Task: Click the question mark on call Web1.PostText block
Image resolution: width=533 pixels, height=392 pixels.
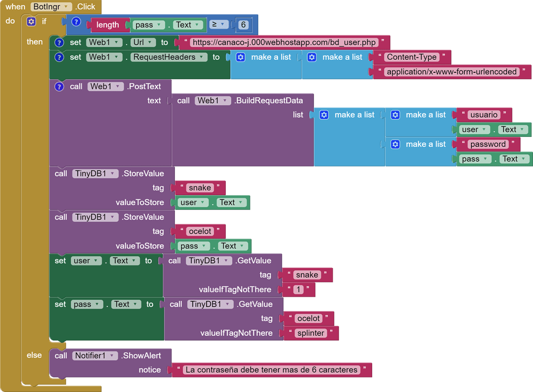Action: click(x=59, y=86)
